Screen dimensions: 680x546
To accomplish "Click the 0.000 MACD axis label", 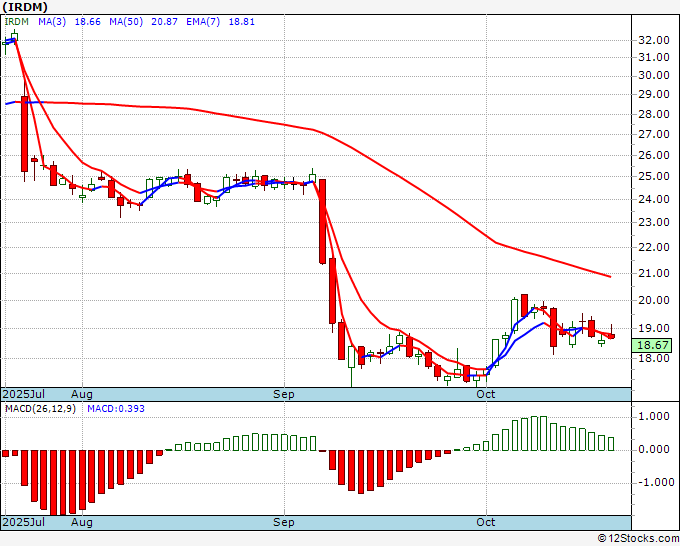I will tap(656, 450).
